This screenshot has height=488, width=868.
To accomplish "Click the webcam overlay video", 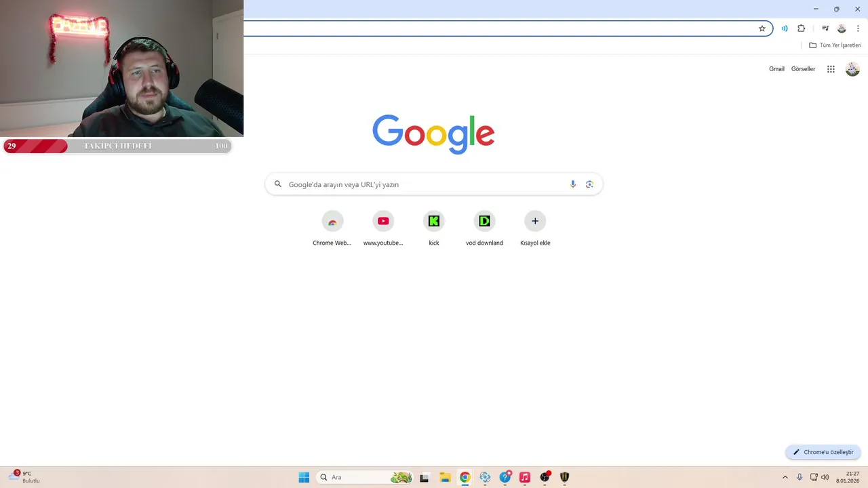I will pos(121,68).
